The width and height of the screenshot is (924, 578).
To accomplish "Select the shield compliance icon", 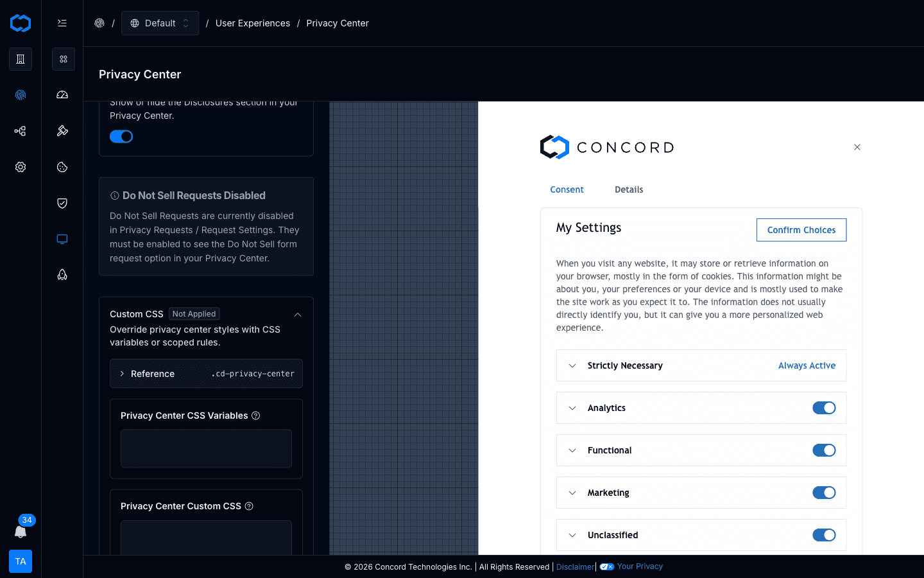I will point(62,203).
